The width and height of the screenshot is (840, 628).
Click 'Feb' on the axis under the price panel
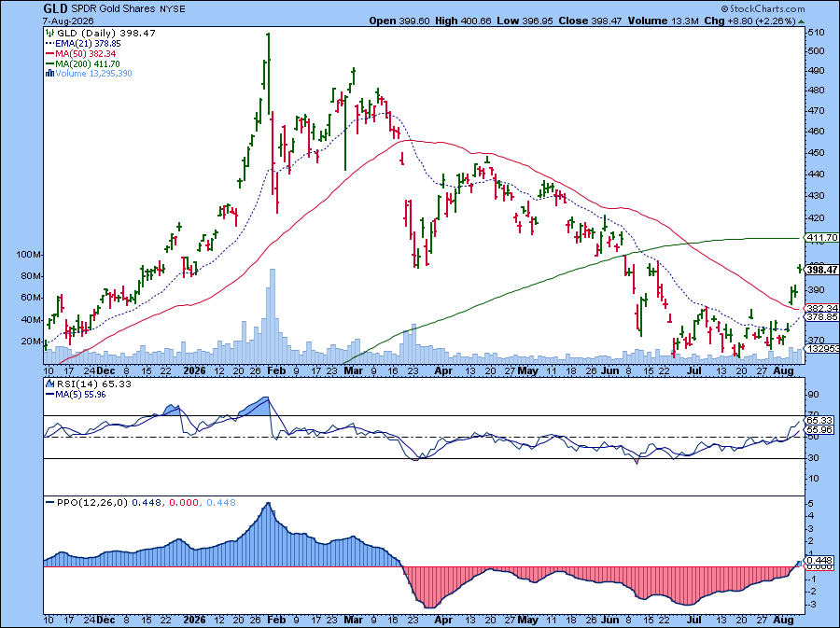point(276,370)
